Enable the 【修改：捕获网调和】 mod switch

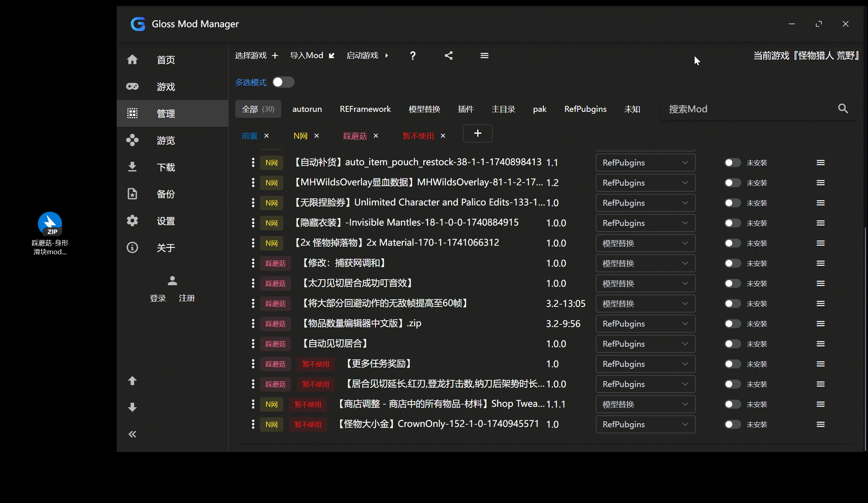[x=732, y=263]
